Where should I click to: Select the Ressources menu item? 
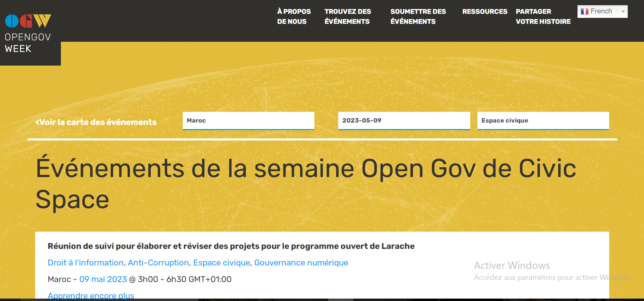pos(485,11)
